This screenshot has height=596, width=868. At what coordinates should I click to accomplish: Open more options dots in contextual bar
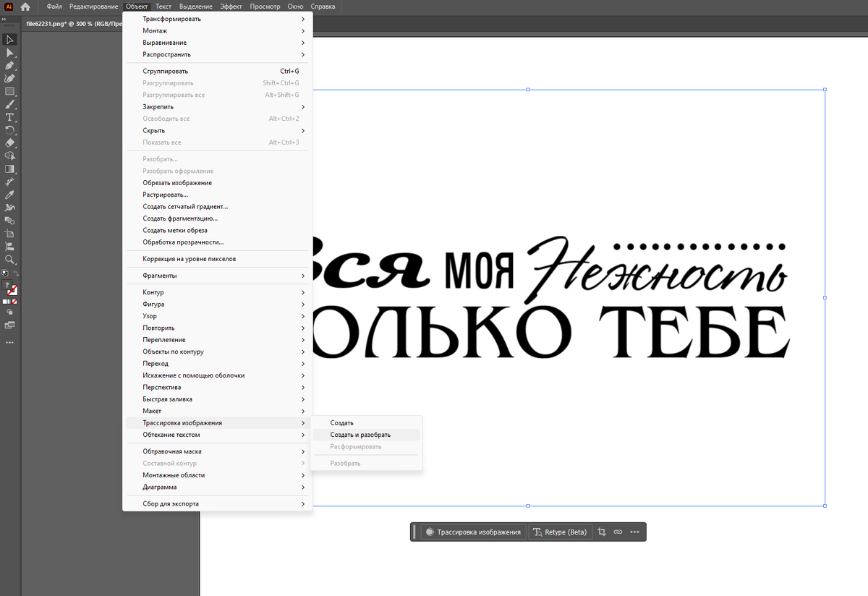634,532
